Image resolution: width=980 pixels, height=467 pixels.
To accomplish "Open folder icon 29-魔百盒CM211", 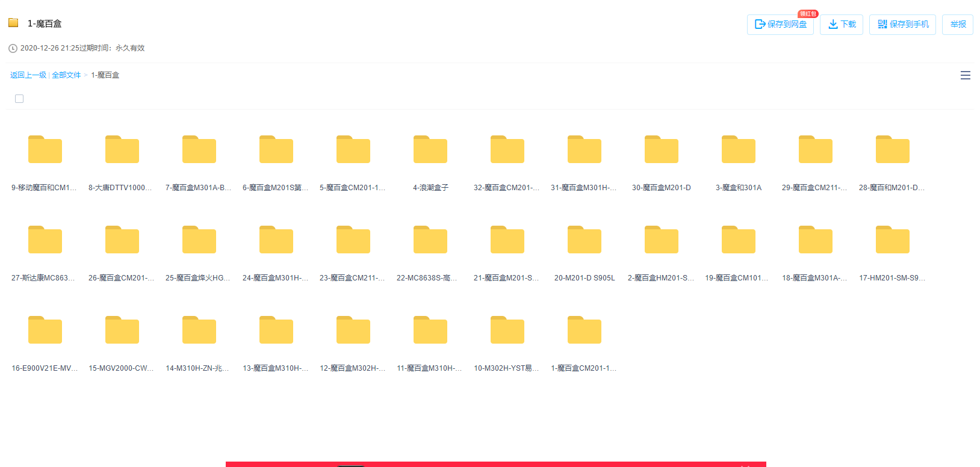I will 816,149.
